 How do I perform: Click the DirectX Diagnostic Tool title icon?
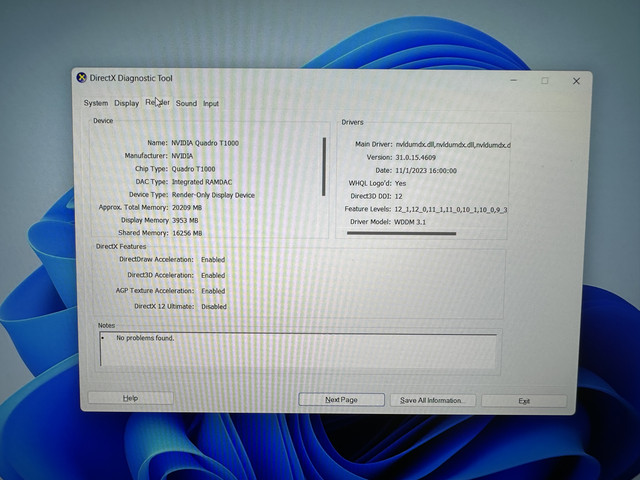pos(82,78)
